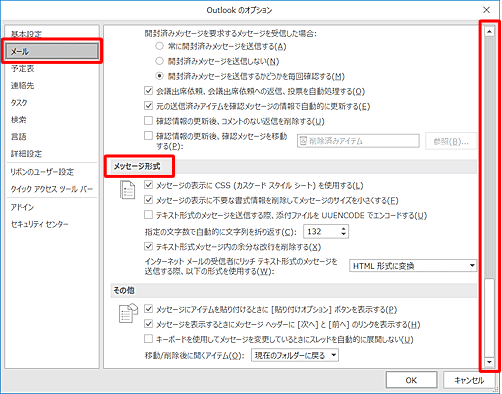Open 連絡先 category in sidebar
Image resolution: width=502 pixels, height=394 pixels.
(x=22, y=86)
